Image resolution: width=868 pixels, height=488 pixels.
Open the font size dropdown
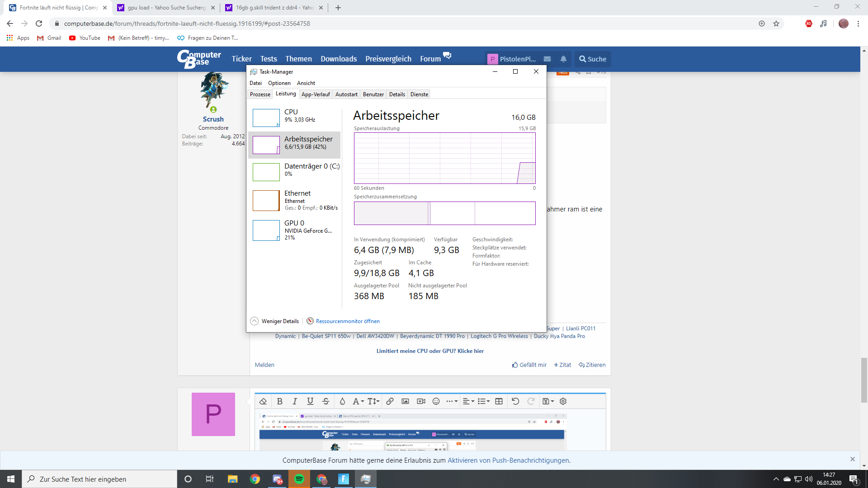[373, 401]
